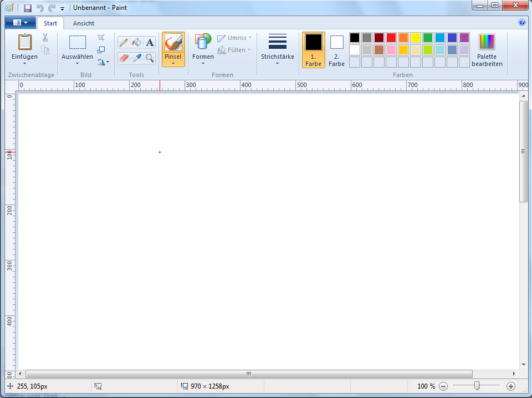The height and width of the screenshot is (398, 532).
Task: Click the Crop icon in Bild group
Action: [x=101, y=37]
